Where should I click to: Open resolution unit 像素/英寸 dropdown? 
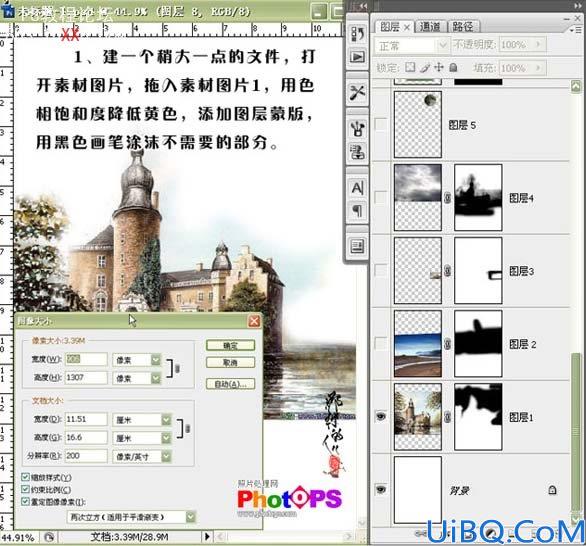click(142, 456)
